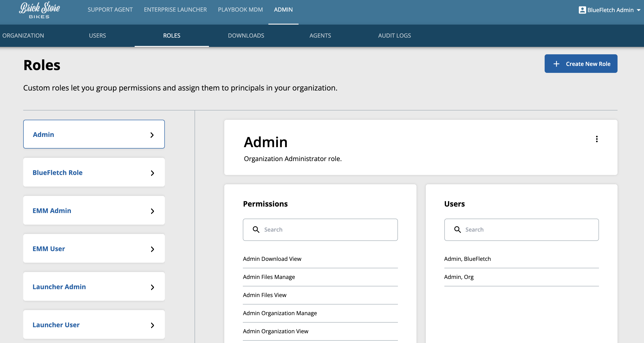Select user Admin, BlueFletch
Image resolution: width=644 pixels, height=343 pixels.
click(521, 259)
